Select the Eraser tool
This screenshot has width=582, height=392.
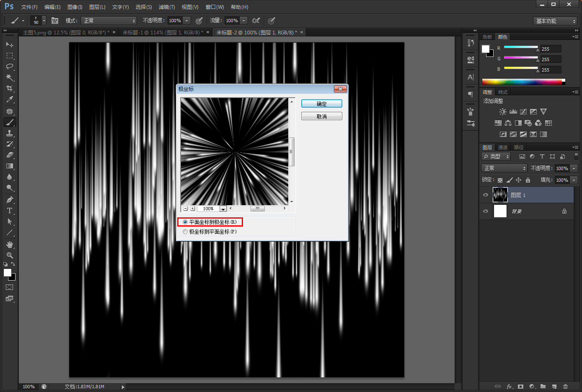[9, 155]
